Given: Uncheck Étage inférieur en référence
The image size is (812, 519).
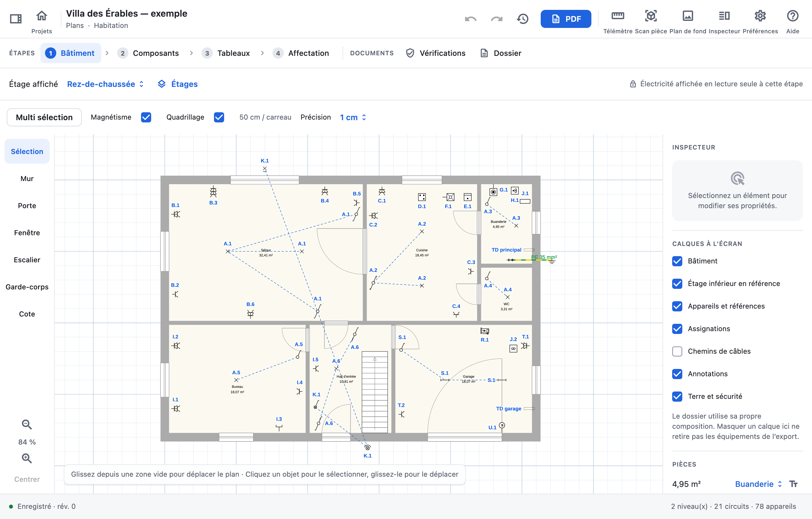Looking at the screenshot, I should point(677,283).
